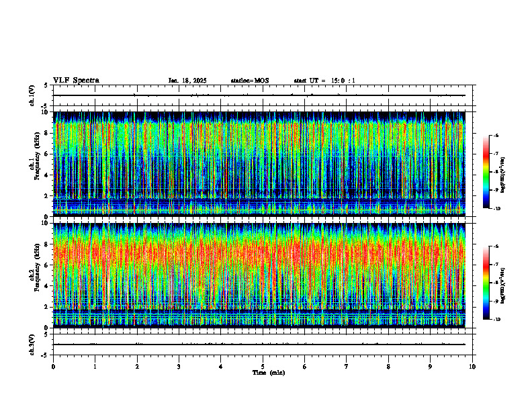Click the "-10" label on ch.1 colorbar
Viewport: 532px width, 411px height.
click(497, 209)
